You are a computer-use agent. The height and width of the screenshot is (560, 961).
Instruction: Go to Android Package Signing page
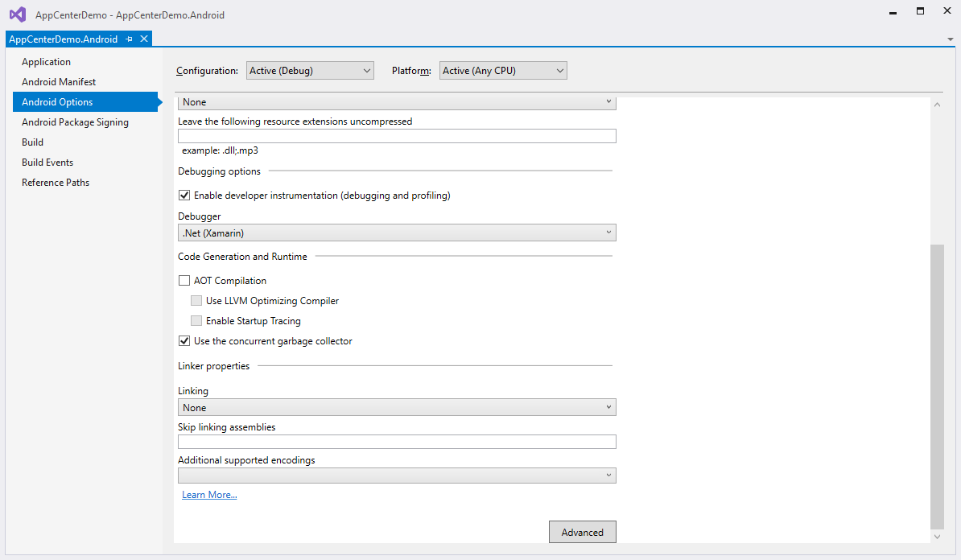point(75,122)
